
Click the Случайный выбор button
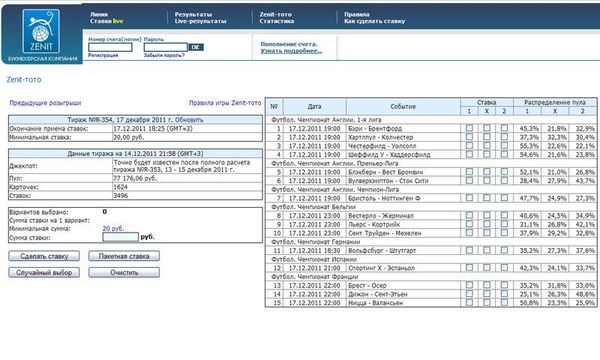tap(44, 272)
